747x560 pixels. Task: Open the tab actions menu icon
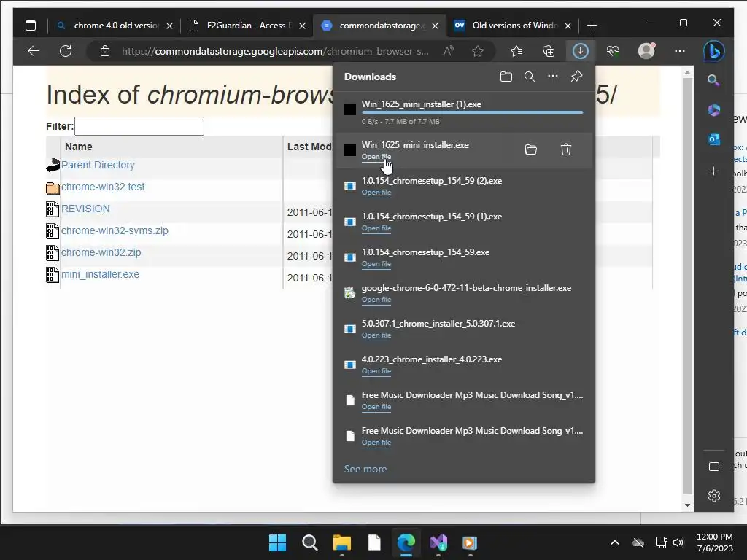point(31,26)
